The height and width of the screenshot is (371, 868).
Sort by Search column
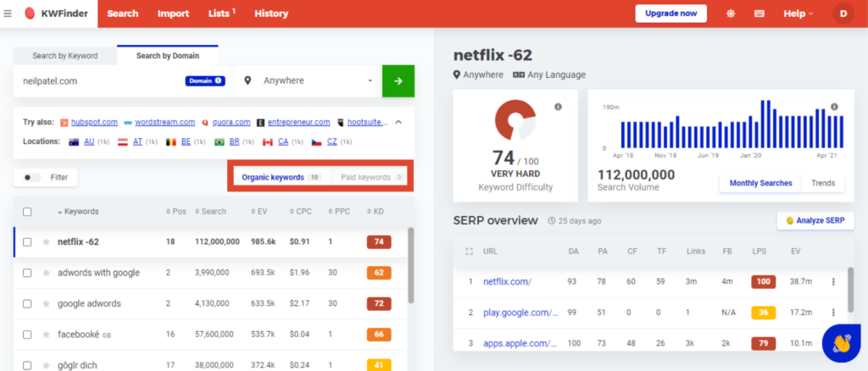(210, 211)
